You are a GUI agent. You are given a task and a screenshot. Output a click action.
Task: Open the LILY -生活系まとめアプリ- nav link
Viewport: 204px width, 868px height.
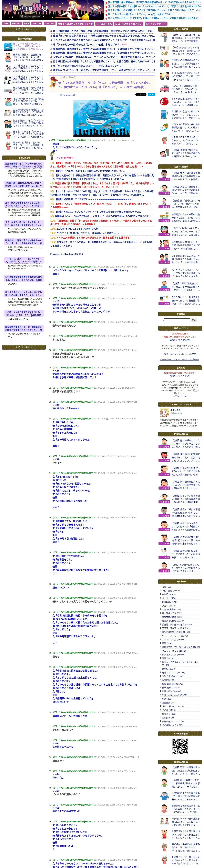click(x=129, y=24)
